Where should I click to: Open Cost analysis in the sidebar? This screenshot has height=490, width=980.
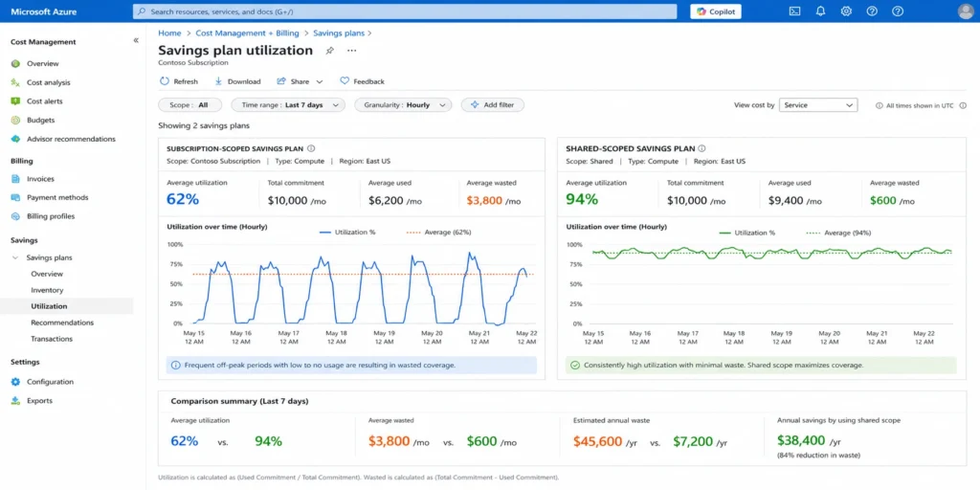(x=49, y=82)
